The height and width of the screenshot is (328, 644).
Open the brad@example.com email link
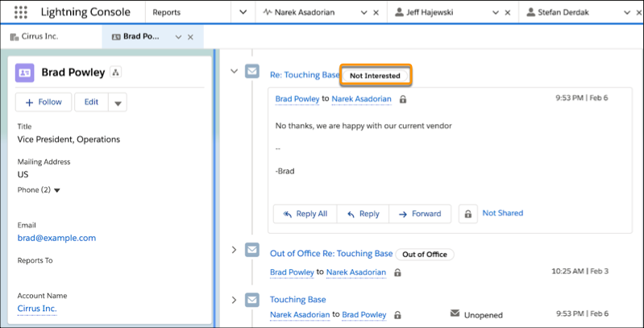[56, 238]
